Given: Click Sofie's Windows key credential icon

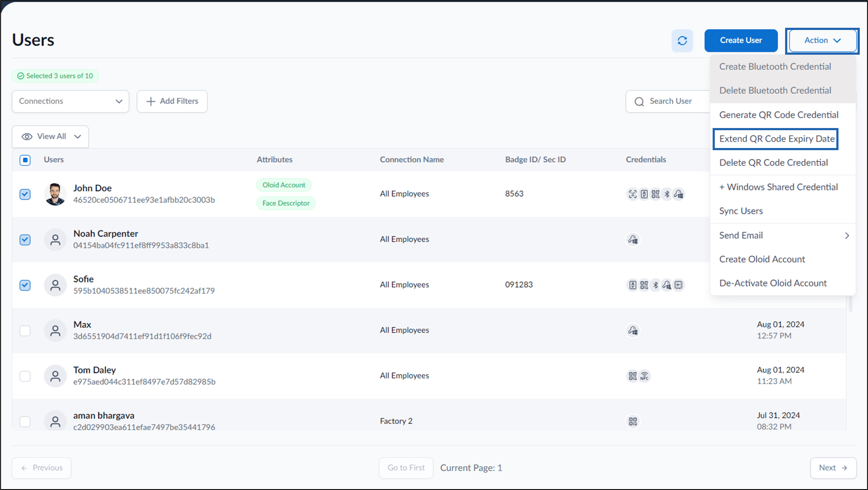Looking at the screenshot, I should tap(667, 285).
